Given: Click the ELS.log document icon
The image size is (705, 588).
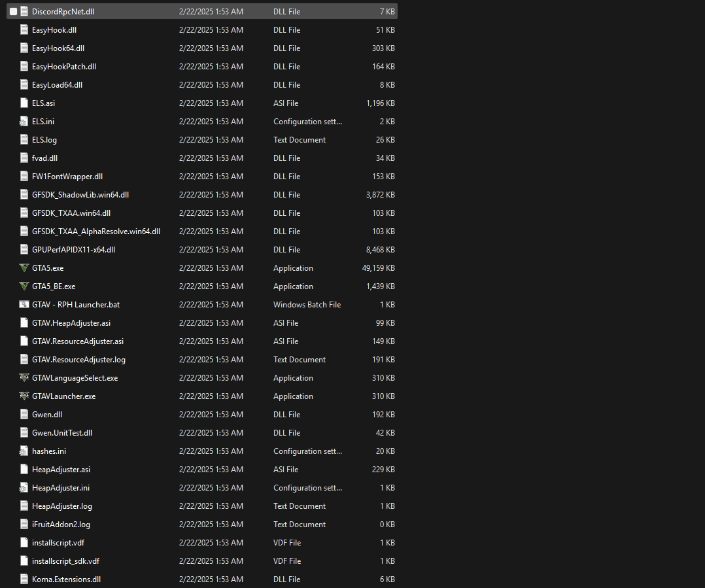Looking at the screenshot, I should 24,140.
